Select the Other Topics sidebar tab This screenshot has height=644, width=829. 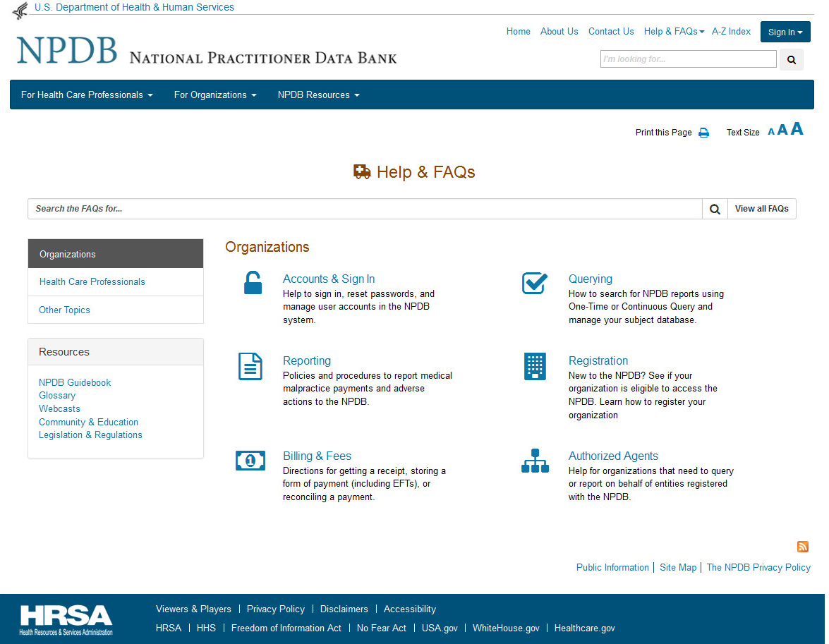point(116,310)
